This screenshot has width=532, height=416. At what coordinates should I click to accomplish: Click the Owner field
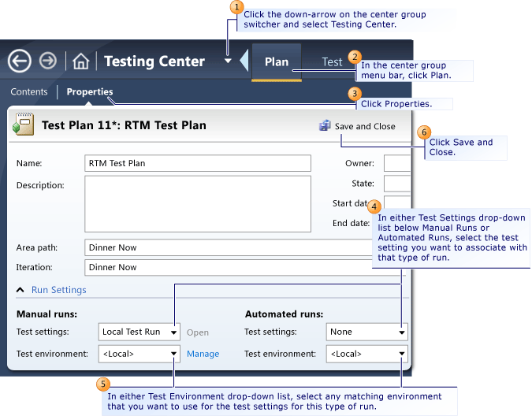[397, 163]
